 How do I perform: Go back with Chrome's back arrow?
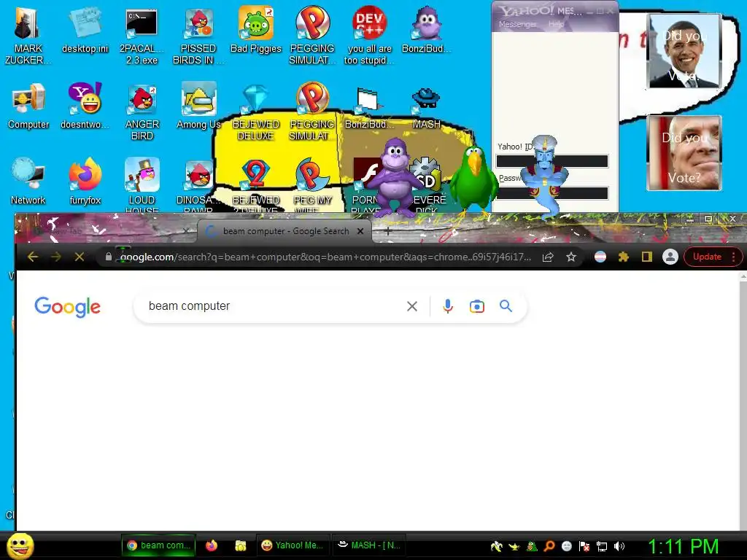click(x=32, y=257)
